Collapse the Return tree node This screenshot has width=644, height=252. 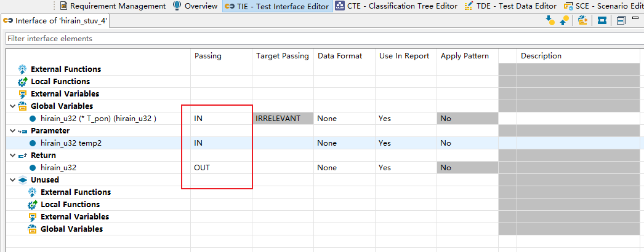coord(13,156)
